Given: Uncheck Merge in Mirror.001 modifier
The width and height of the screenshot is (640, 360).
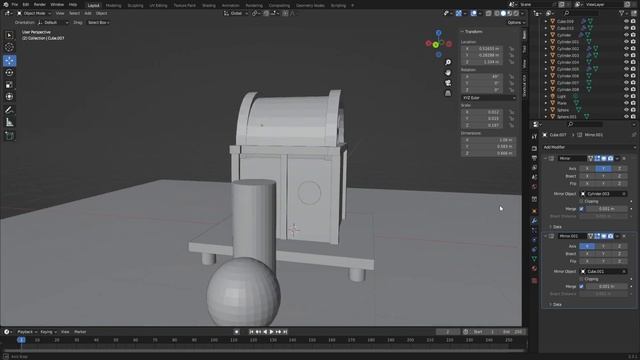Looking at the screenshot, I should 582,287.
